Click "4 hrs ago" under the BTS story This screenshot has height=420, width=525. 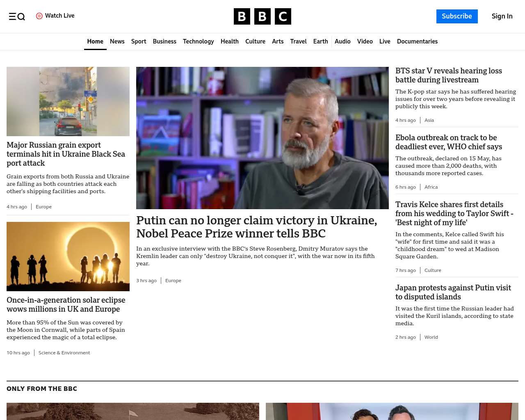coord(406,120)
